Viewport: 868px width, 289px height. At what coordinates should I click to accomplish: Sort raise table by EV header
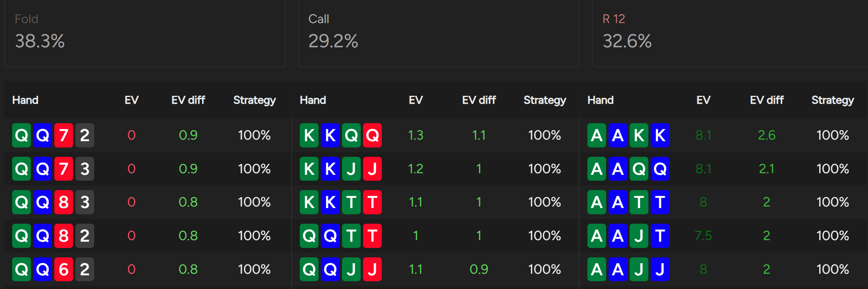point(703,100)
